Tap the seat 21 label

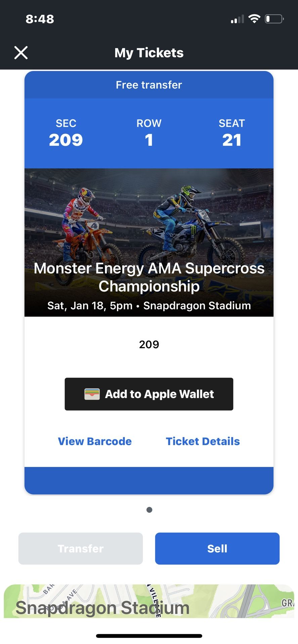pos(231,133)
